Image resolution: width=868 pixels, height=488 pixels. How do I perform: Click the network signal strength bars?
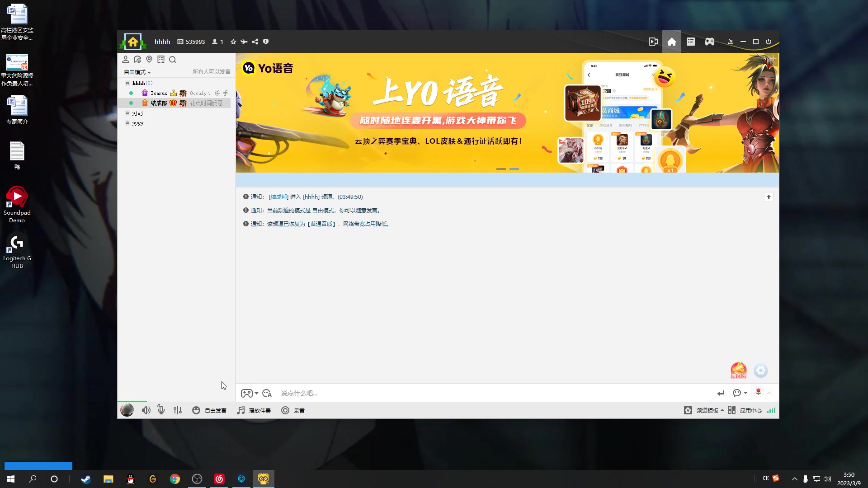pyautogui.click(x=771, y=410)
